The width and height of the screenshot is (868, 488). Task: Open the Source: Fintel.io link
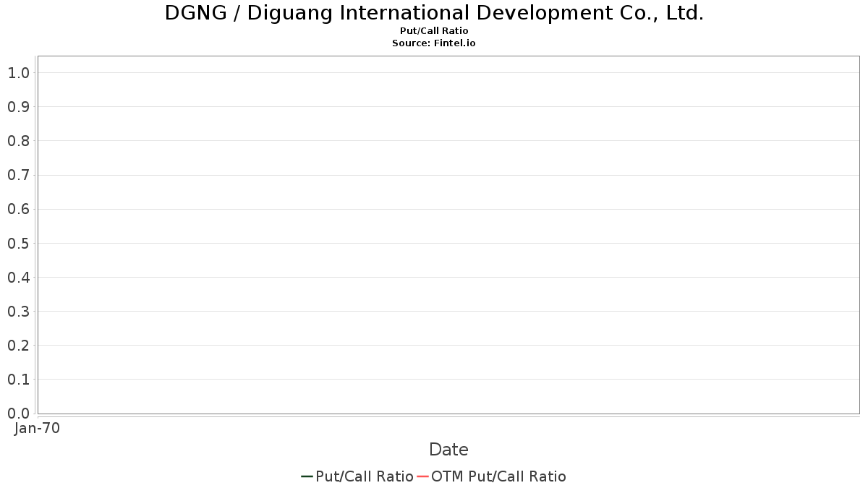point(434,43)
